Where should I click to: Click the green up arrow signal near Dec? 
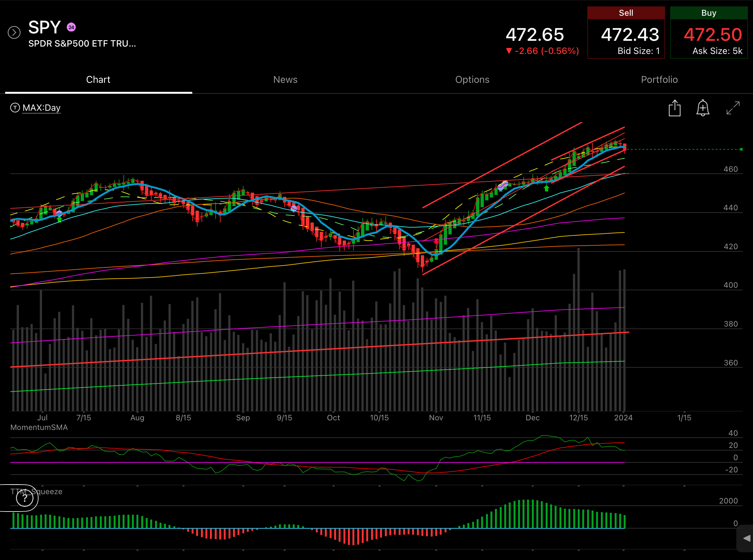click(546, 188)
